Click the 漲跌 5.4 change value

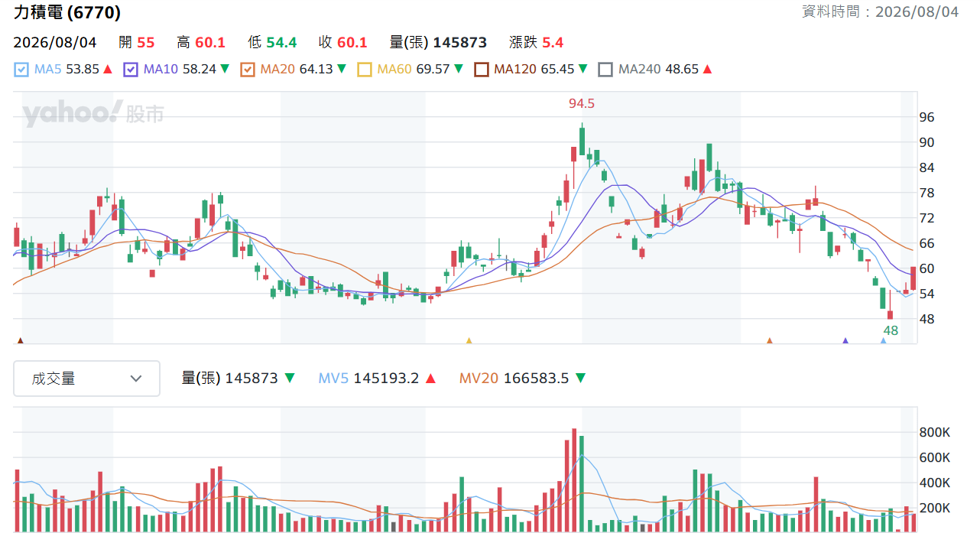pos(536,42)
